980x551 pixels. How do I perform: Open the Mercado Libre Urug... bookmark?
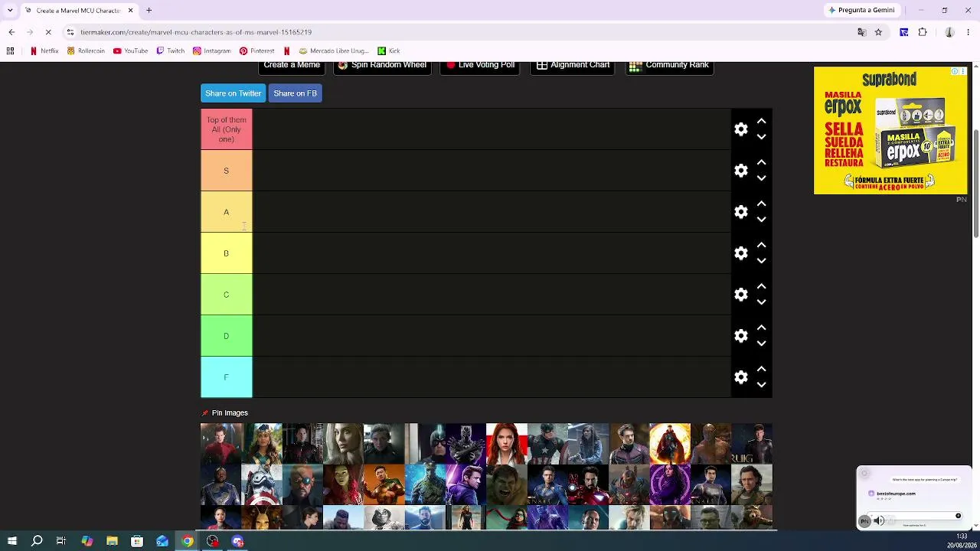click(x=334, y=51)
